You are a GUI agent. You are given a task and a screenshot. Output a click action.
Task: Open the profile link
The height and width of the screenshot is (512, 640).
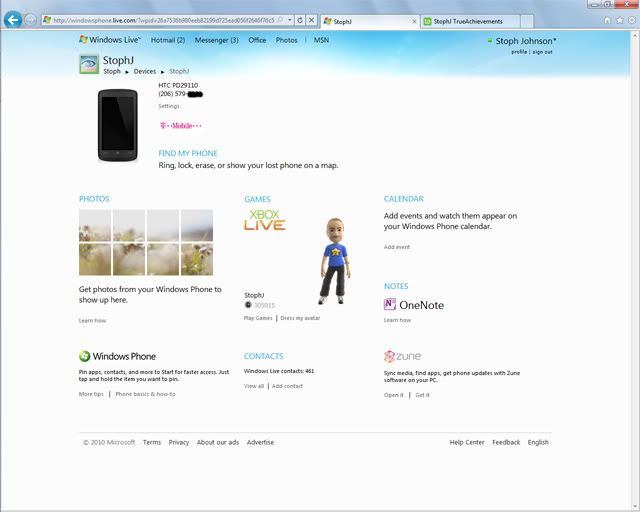(519, 52)
